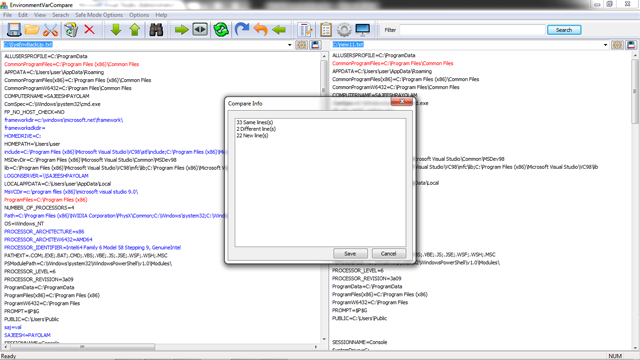Click the green up arrow icon

[135, 29]
